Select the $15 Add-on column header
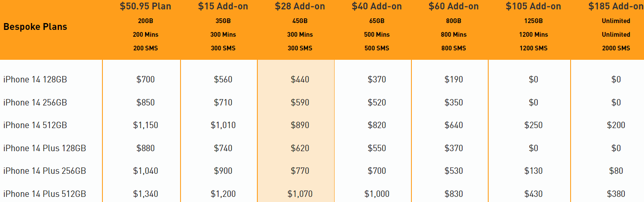Screen dimensions: 644x202 (x=223, y=7)
